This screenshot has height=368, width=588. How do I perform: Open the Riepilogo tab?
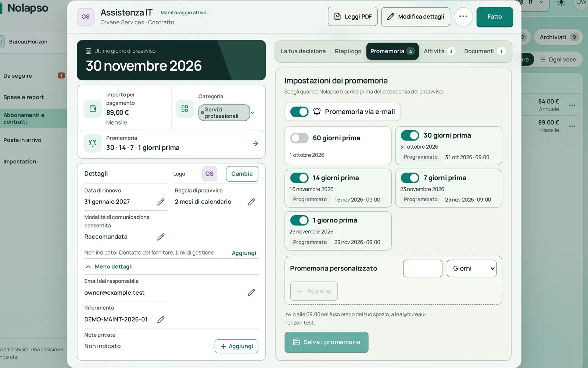(x=348, y=51)
